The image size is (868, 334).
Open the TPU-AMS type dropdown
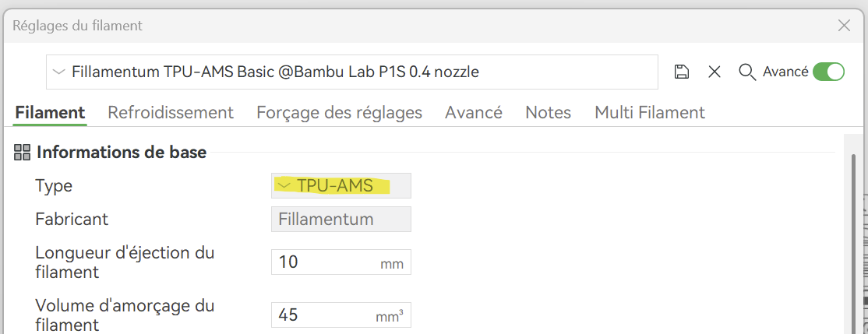tap(341, 186)
